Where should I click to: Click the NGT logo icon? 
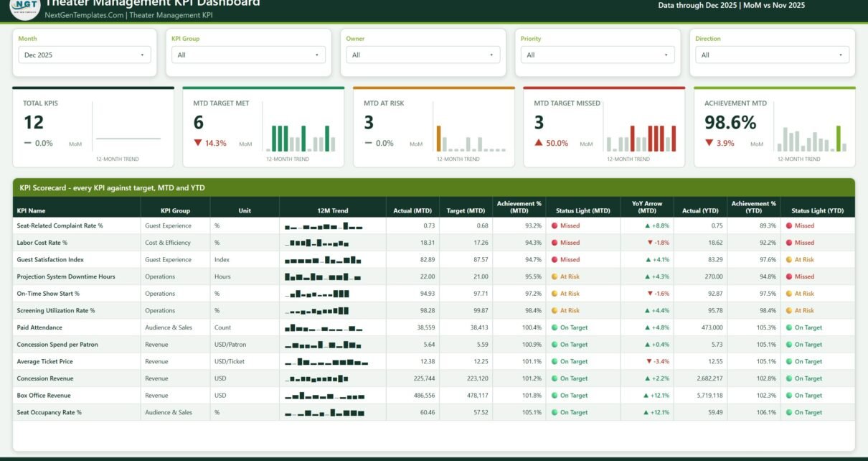[x=23, y=6]
